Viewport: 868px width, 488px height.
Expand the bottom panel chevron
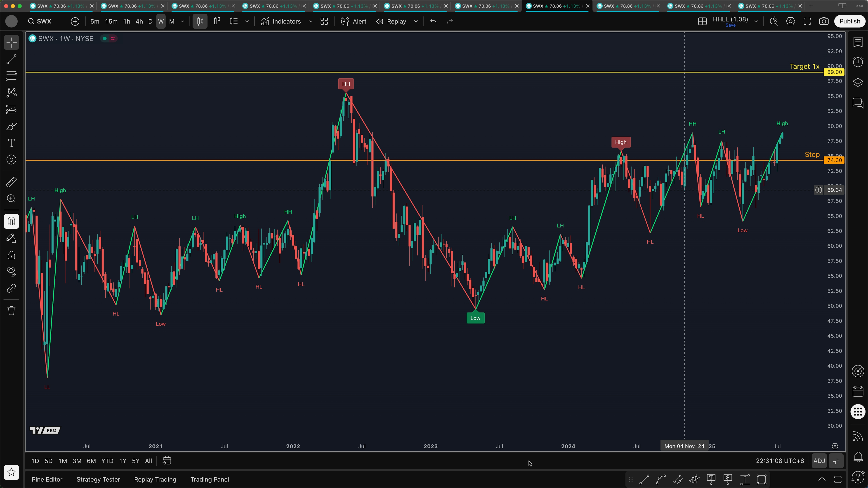point(822,479)
